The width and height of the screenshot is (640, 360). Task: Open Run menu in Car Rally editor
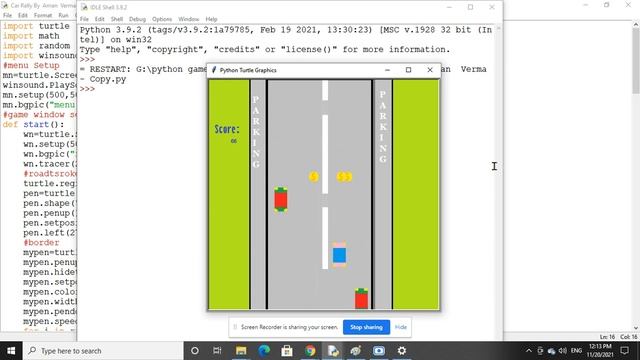(x=63, y=16)
